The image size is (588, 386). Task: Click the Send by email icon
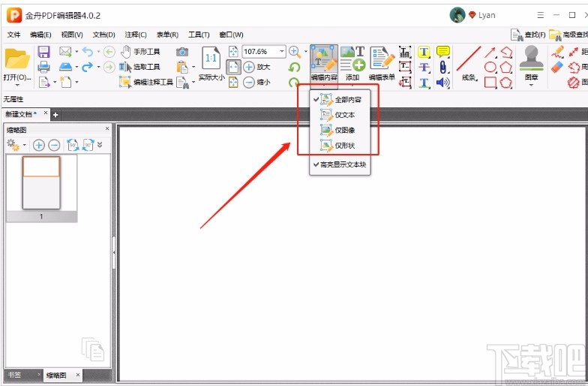[65, 51]
